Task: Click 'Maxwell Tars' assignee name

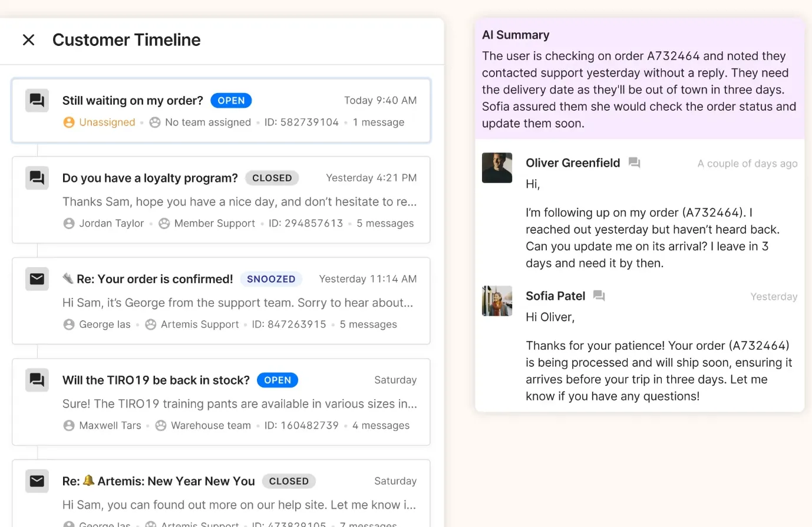Action: pos(110,426)
